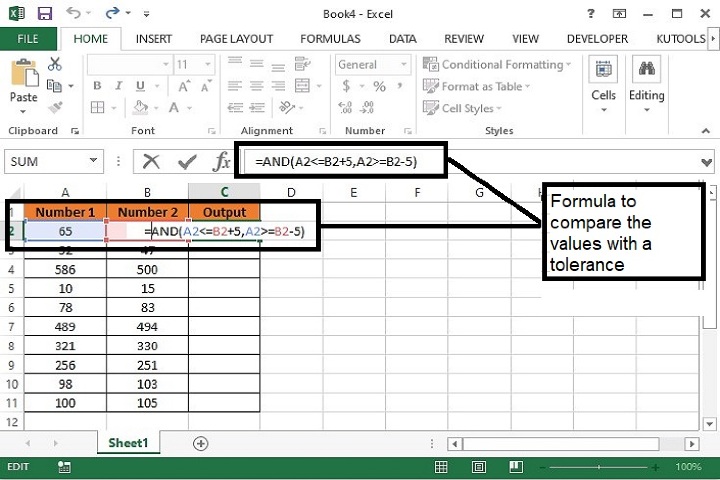The image size is (720, 480).
Task: Click the Borders icon
Action: tap(97, 107)
